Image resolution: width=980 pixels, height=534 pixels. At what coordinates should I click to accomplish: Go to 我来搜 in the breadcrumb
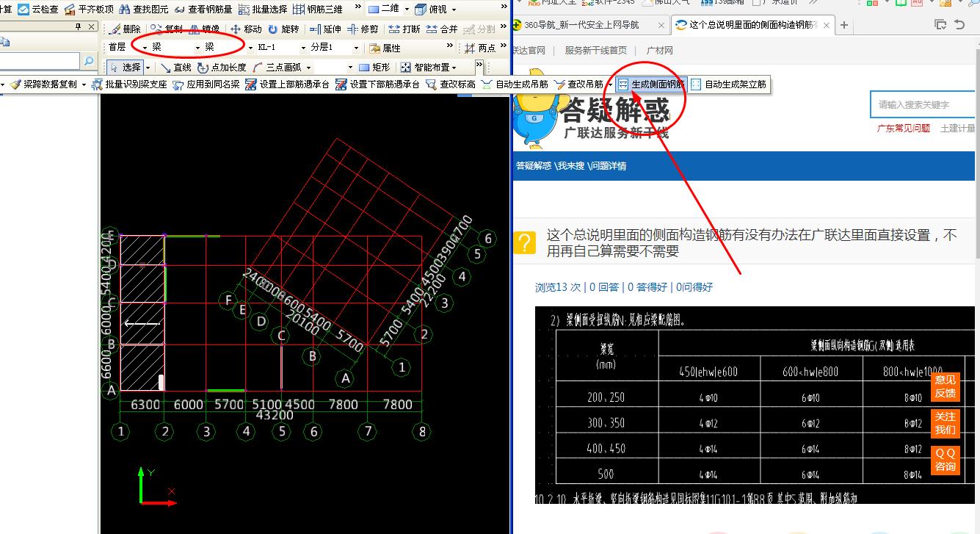pos(570,166)
